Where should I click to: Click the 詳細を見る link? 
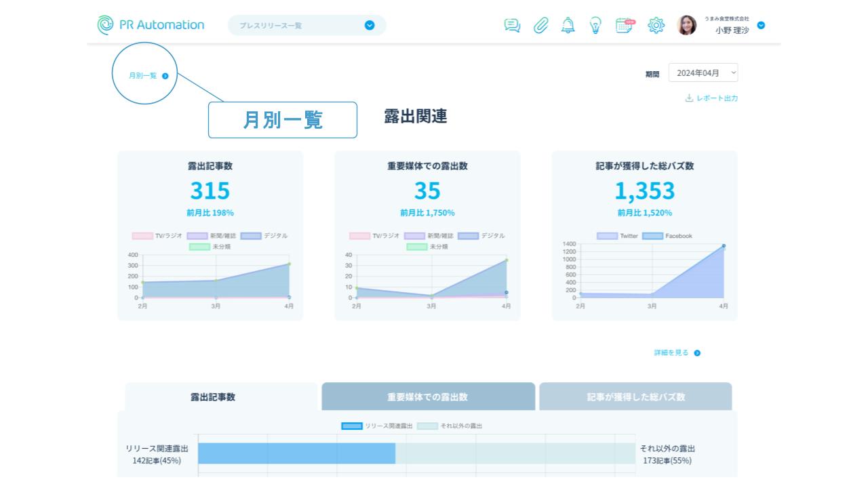coord(677,353)
